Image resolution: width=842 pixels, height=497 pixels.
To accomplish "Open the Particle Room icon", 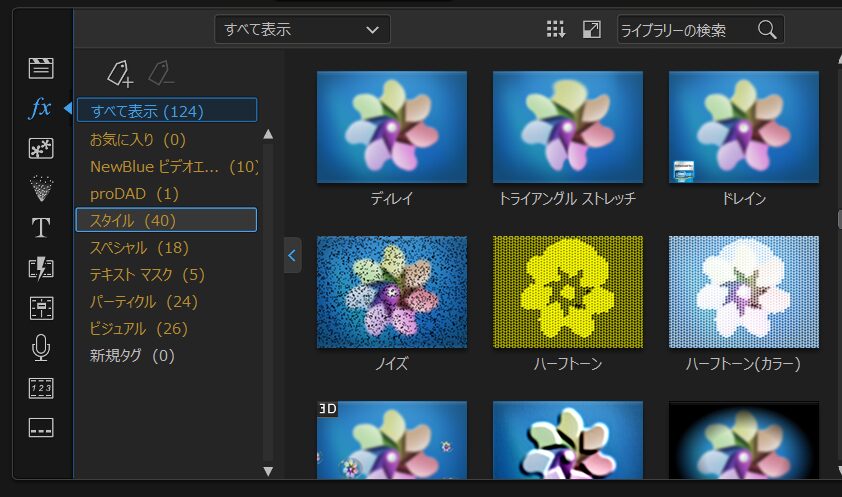I will tap(41, 188).
